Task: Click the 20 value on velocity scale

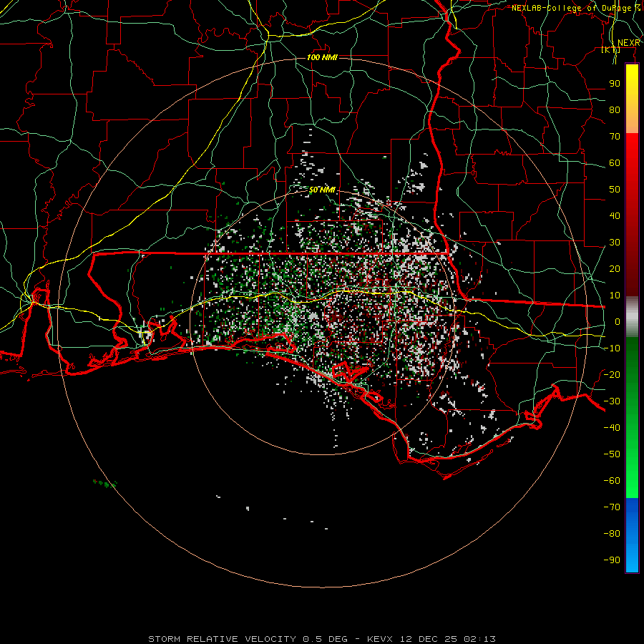Action: (615, 269)
